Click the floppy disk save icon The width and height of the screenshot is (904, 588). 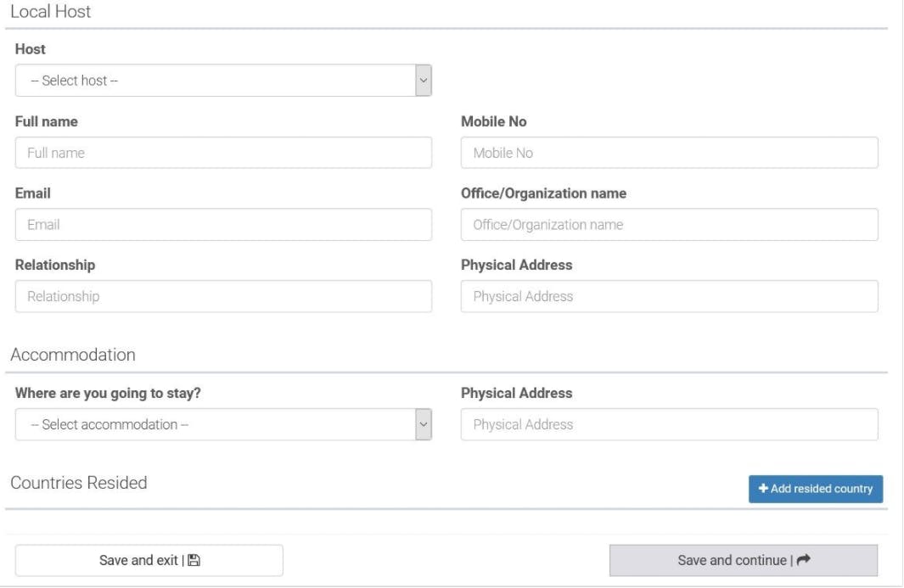coord(194,560)
